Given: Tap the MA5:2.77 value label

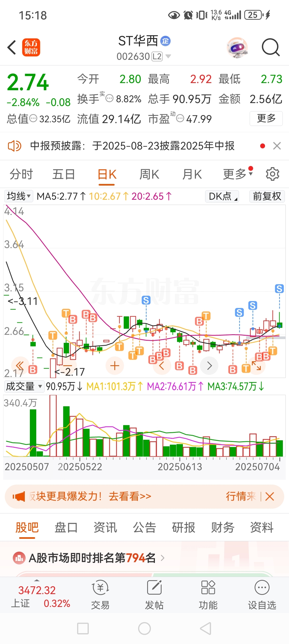Looking at the screenshot, I should (x=61, y=196).
